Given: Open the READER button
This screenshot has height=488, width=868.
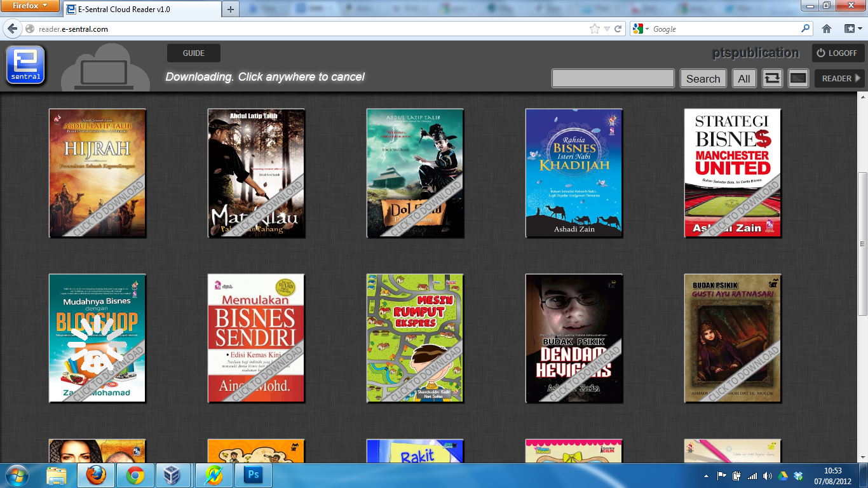Looking at the screenshot, I should 840,79.
